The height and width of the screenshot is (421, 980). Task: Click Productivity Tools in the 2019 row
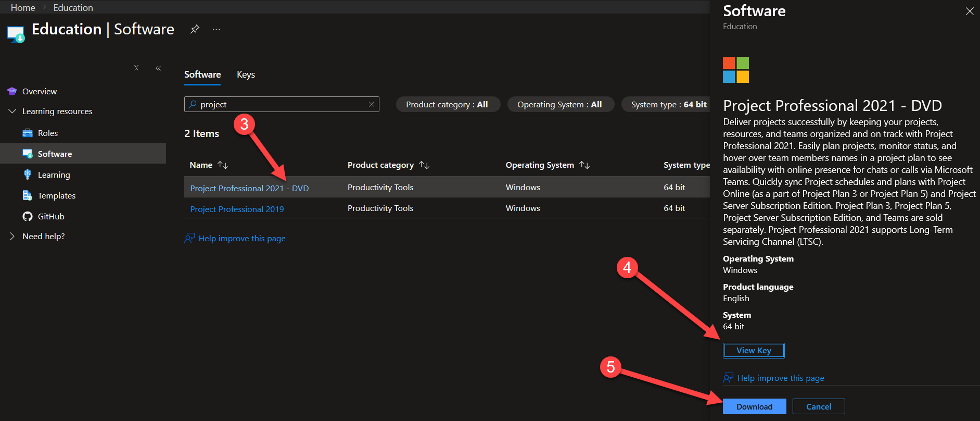[380, 208]
